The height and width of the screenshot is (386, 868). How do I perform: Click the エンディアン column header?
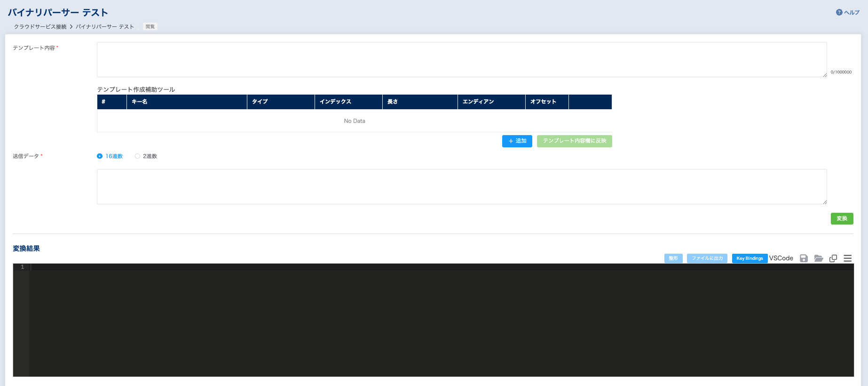point(491,102)
